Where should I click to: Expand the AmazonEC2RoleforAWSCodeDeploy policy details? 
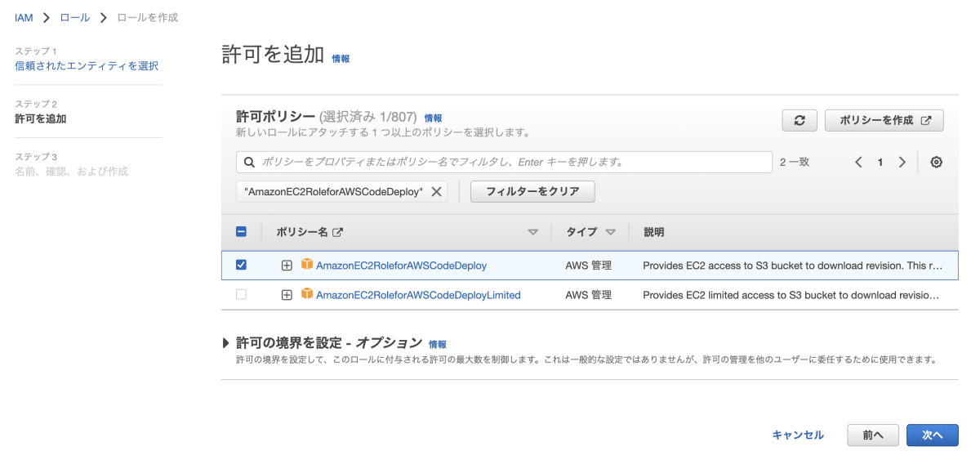point(287,265)
